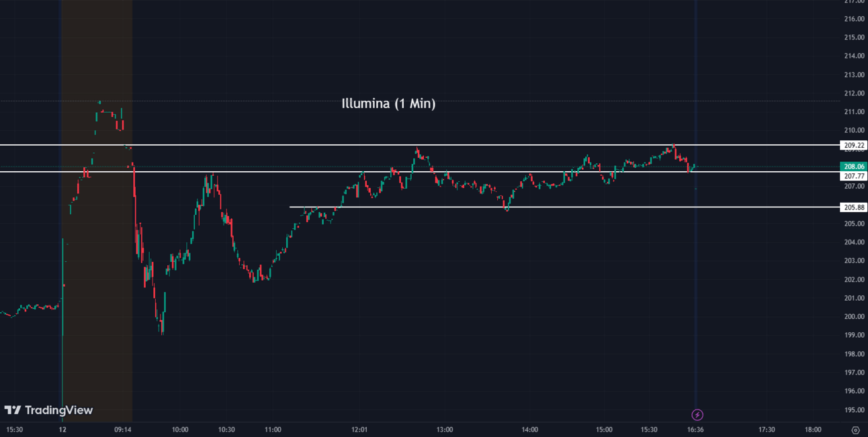
Task: Click the 196.00 price axis value
Action: [855, 391]
